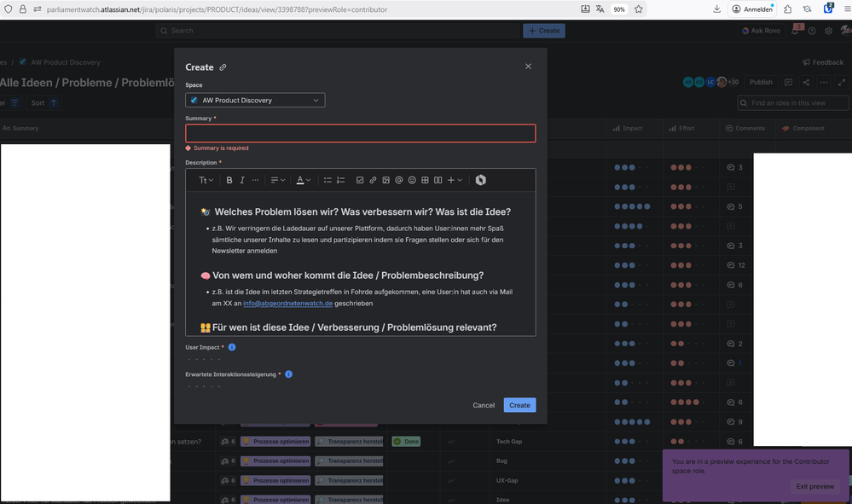Viewport: 852px width, 504px height.
Task: Add a link via toolbar link icon
Action: click(373, 180)
